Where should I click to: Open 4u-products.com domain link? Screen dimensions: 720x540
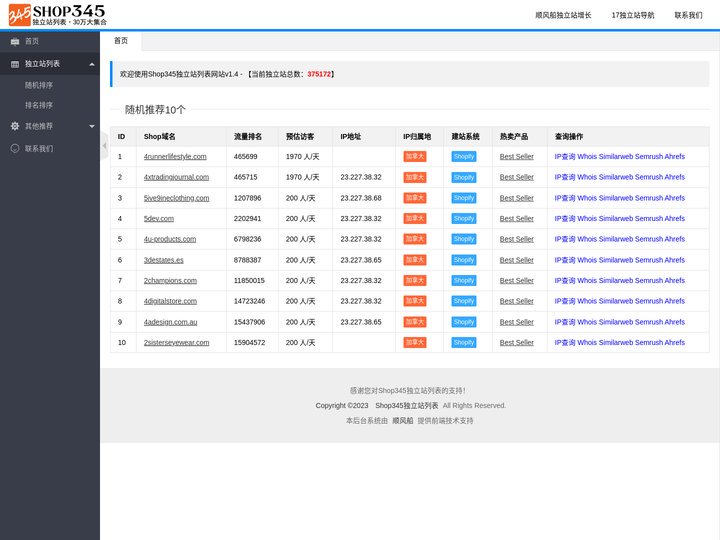point(170,239)
